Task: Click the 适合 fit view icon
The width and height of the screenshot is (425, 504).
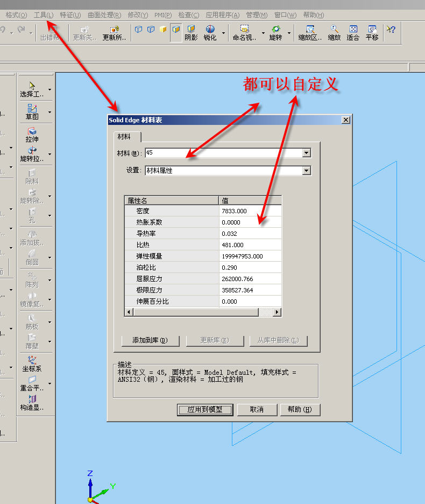Action: point(353,33)
